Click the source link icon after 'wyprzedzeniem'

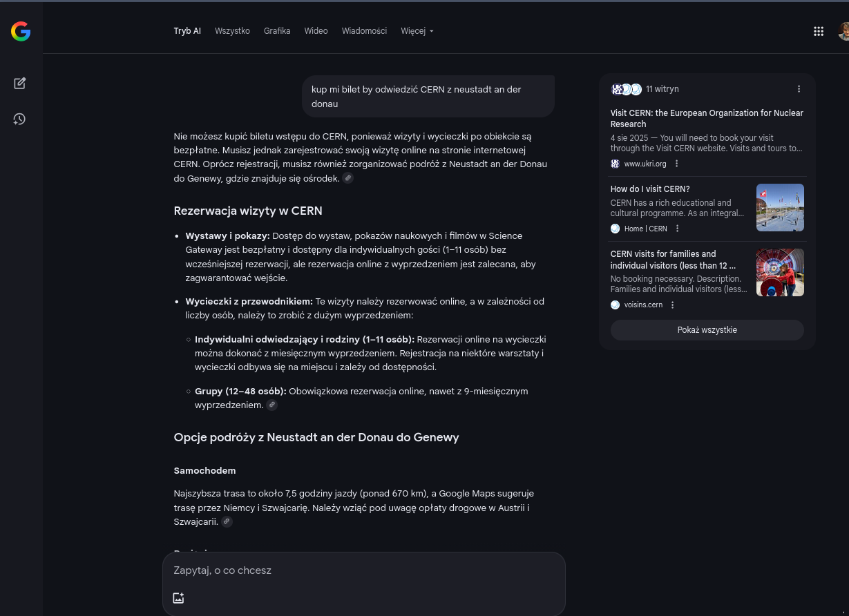272,405
